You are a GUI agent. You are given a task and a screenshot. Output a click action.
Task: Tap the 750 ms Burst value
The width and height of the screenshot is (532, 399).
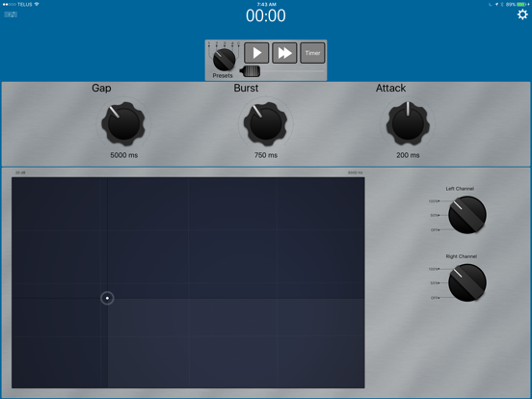pyautogui.click(x=266, y=155)
